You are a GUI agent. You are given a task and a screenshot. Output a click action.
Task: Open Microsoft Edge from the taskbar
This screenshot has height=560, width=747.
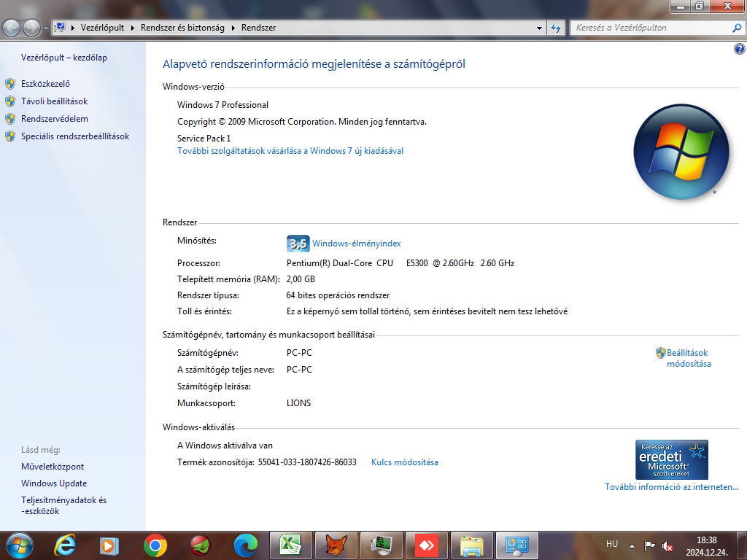[x=245, y=545]
